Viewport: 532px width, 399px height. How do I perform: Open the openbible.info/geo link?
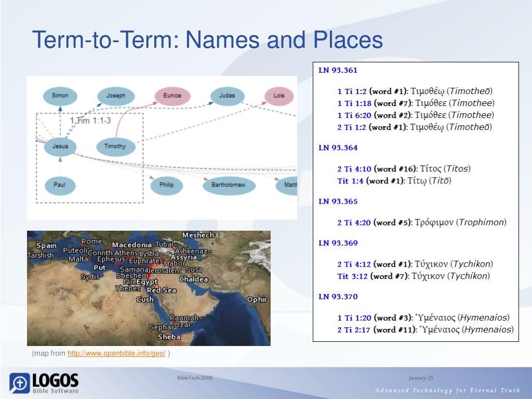tap(116, 353)
